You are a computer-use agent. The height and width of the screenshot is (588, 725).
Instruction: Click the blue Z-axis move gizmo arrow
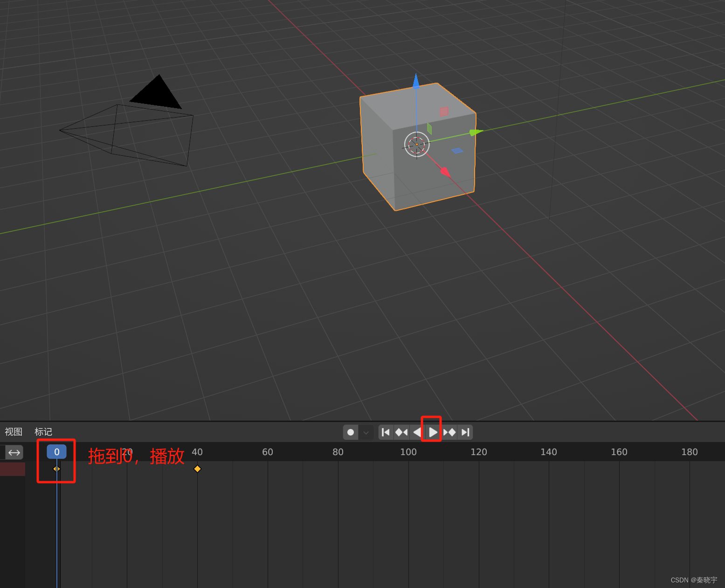416,81
